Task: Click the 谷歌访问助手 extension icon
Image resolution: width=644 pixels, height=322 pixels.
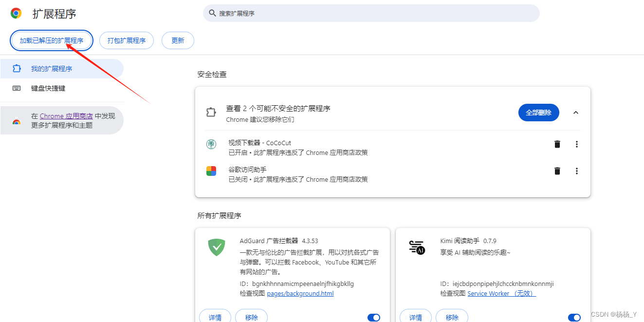Action: (x=211, y=171)
